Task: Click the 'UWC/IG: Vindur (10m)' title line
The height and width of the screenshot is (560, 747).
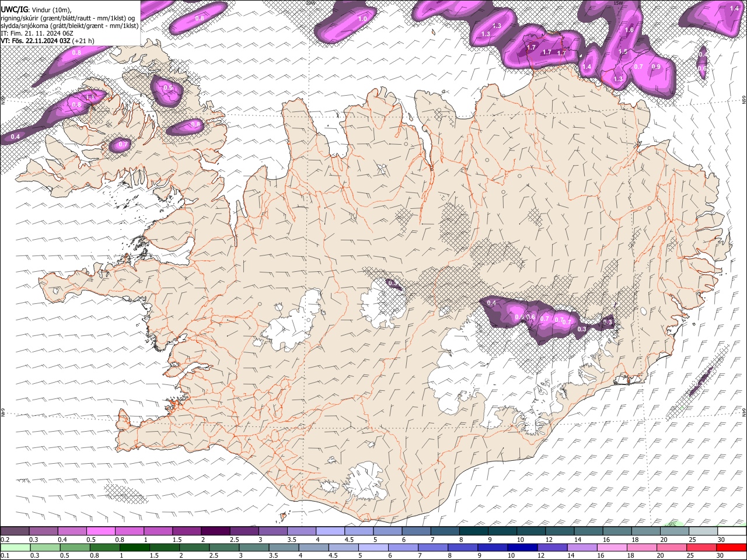Action: (x=36, y=10)
